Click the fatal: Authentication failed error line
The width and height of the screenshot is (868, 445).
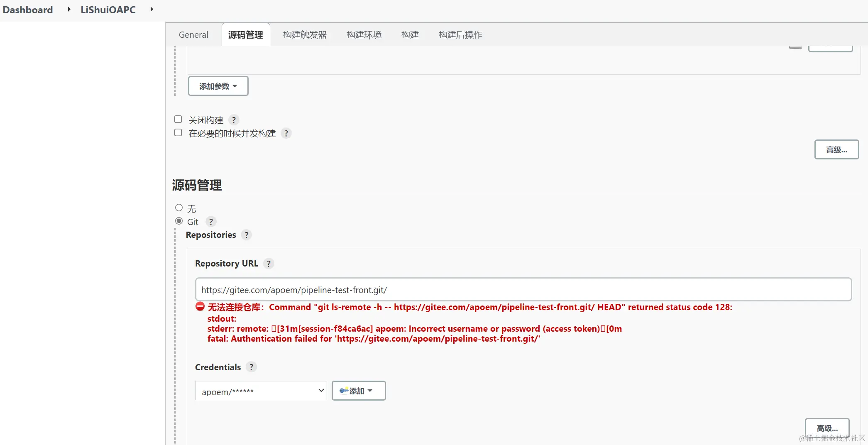(x=374, y=339)
